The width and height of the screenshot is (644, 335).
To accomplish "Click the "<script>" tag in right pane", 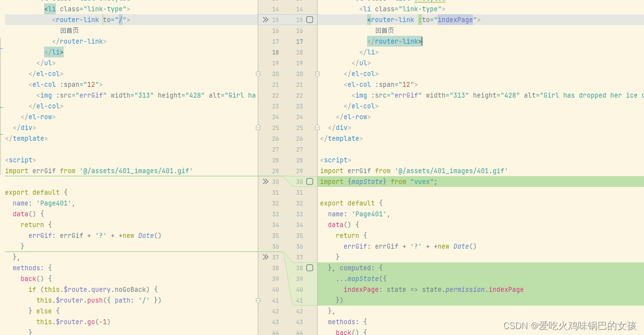I will (x=336, y=160).
